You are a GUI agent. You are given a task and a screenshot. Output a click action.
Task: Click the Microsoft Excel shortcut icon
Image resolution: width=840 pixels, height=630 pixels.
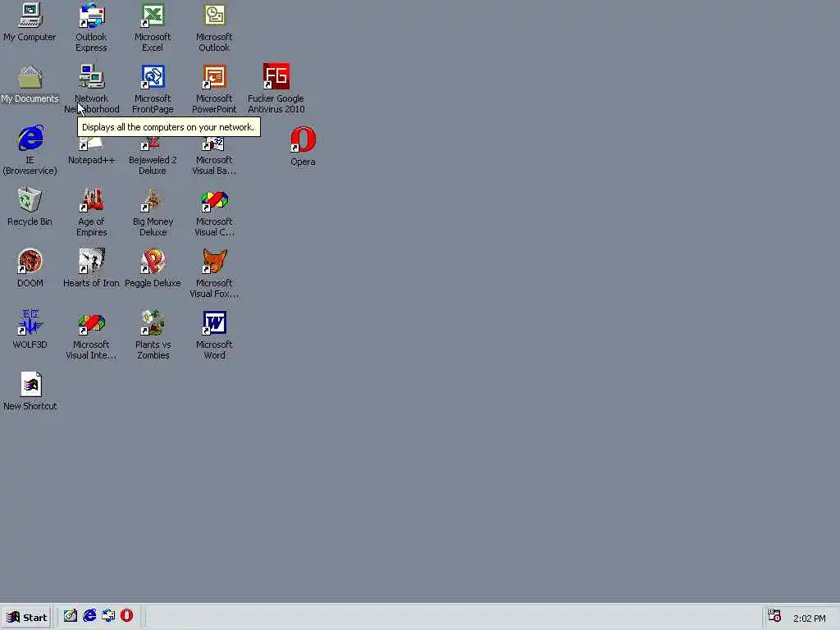coord(153,15)
